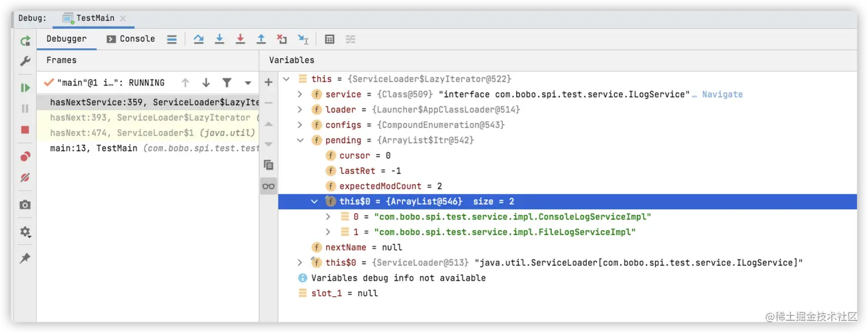The height and width of the screenshot is (333, 868).
Task: Expand the configs field node
Action: [x=300, y=125]
